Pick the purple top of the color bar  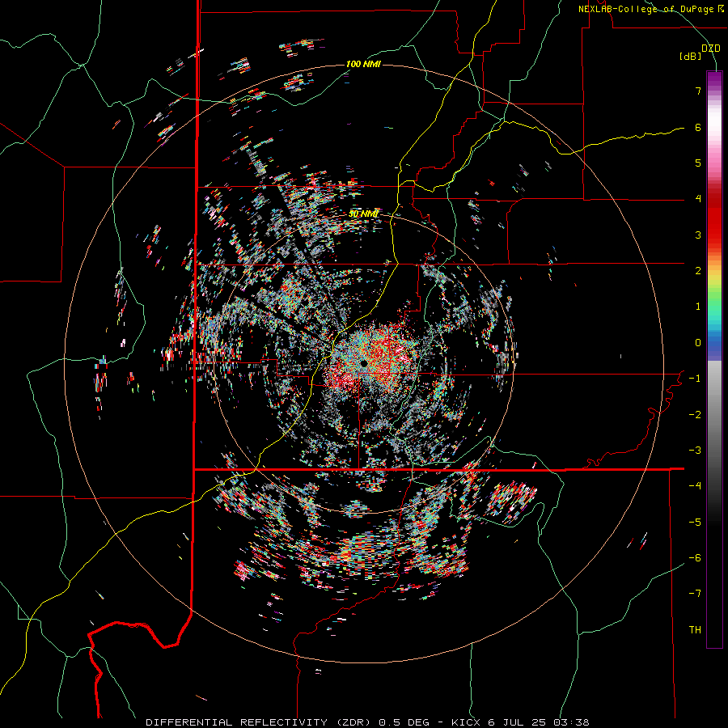coord(714,79)
